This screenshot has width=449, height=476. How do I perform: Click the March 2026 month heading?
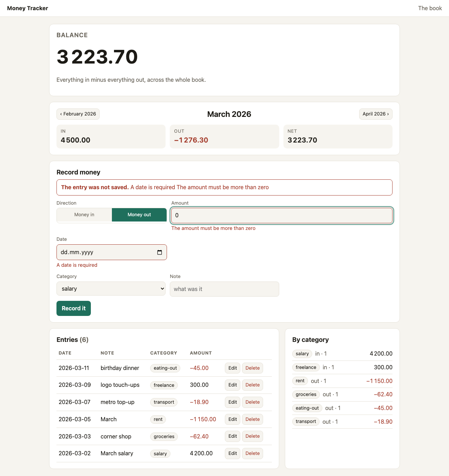click(229, 114)
